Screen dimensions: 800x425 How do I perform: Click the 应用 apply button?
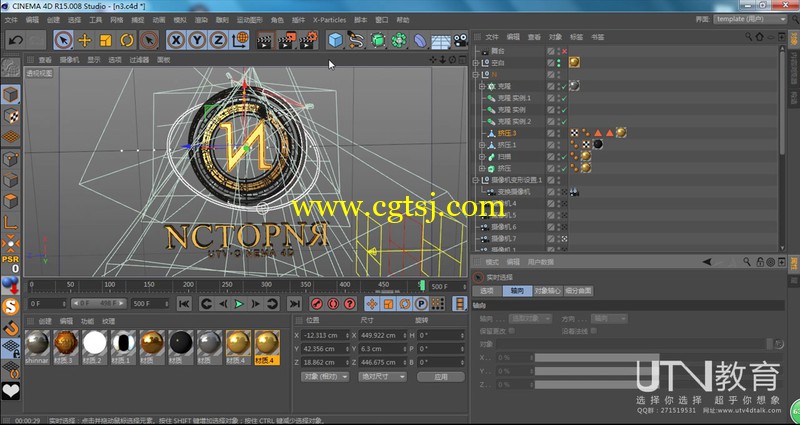(x=441, y=377)
